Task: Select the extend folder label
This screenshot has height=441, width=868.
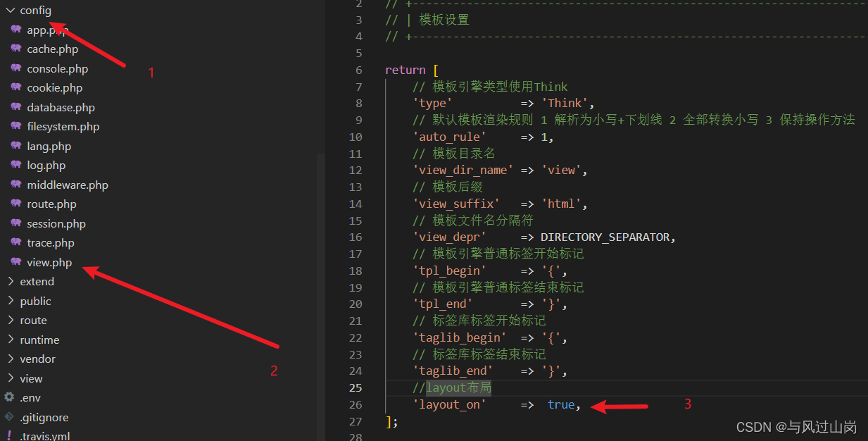Action: pos(37,281)
